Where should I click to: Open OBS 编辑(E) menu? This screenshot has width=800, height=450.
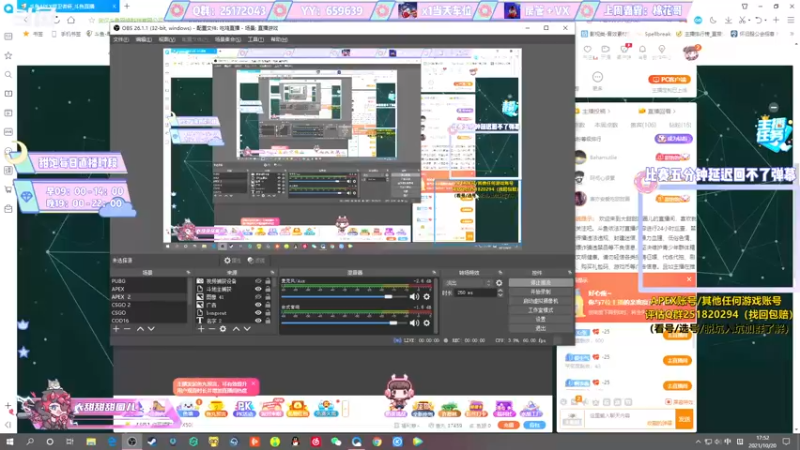[144, 39]
